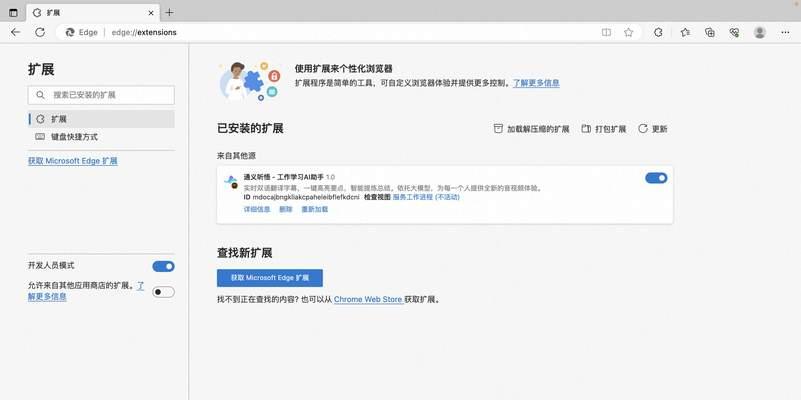The height and width of the screenshot is (400, 801).
Task: Select 键盘快捷方式 in the sidebar
Action: pos(101,137)
